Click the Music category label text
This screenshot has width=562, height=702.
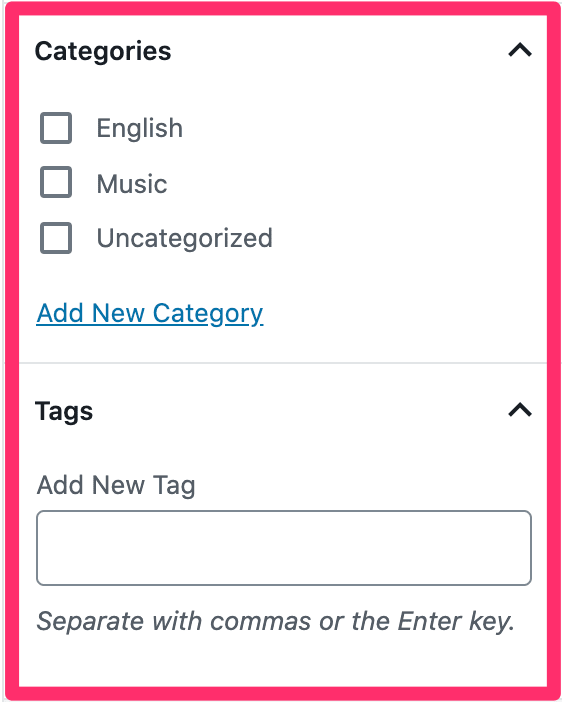(x=132, y=184)
